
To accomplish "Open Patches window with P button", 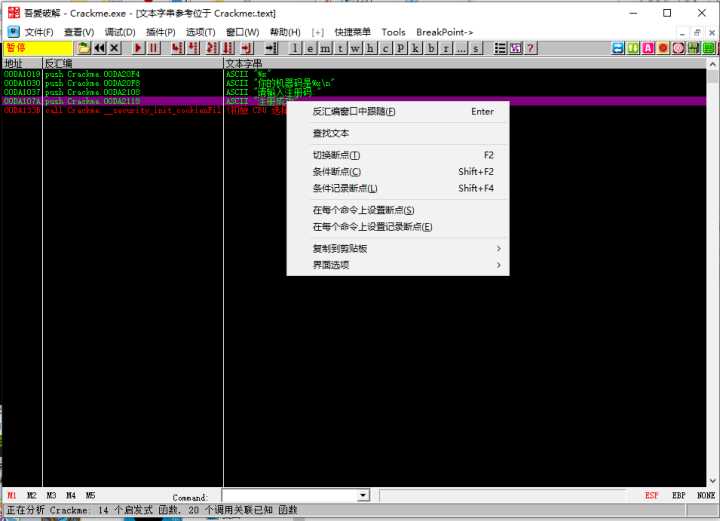I will [401, 48].
